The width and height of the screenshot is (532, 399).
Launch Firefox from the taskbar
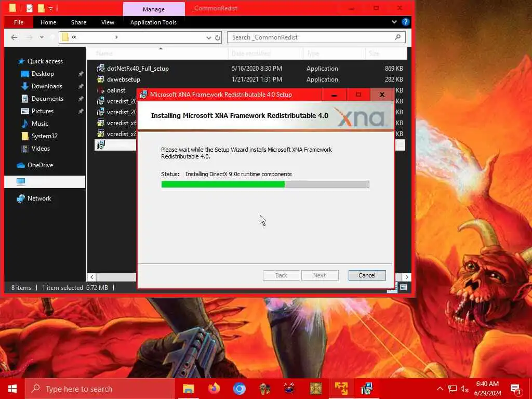coord(214,389)
